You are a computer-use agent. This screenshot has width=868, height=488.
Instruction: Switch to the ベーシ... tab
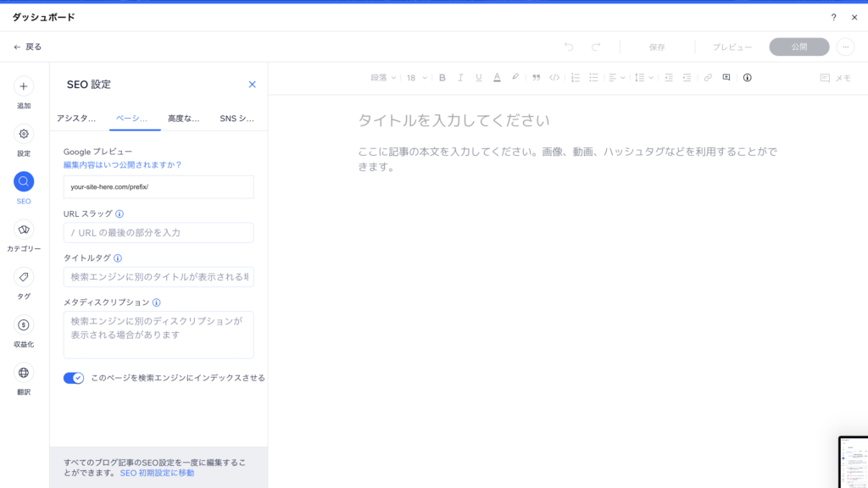[x=131, y=119]
